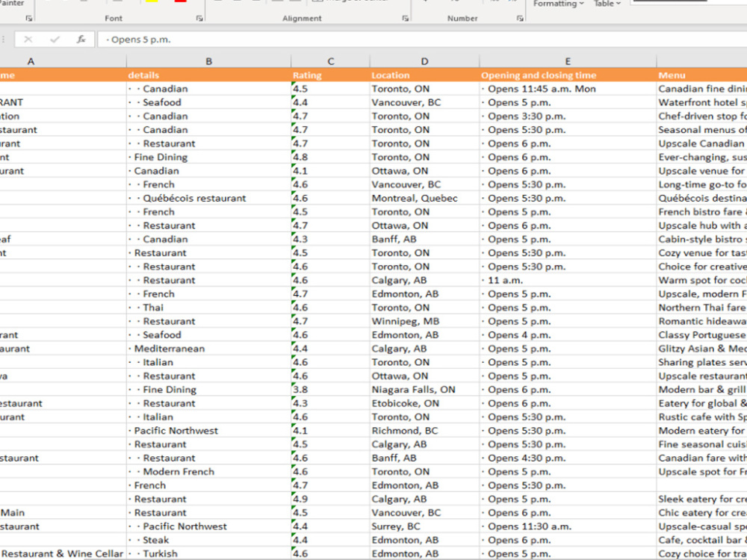Open the Alignment settings dialog launcher
The image size is (747, 560).
click(406, 18)
